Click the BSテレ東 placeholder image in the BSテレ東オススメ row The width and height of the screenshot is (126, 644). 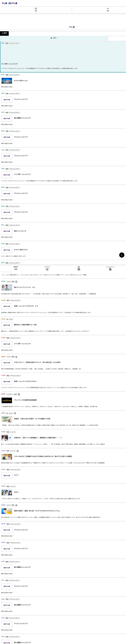coord(7,250)
